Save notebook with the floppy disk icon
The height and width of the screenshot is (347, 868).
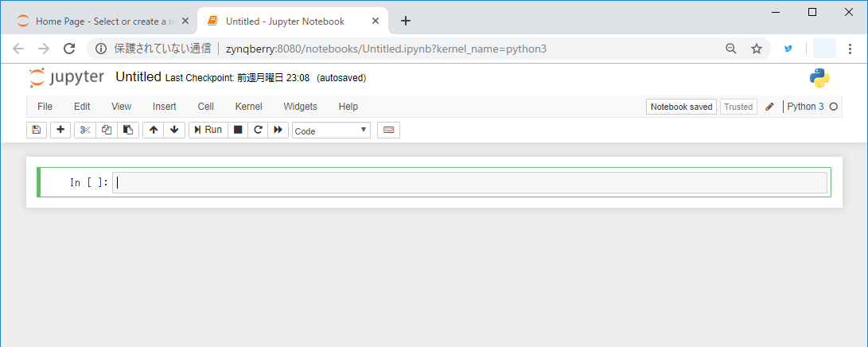click(36, 130)
